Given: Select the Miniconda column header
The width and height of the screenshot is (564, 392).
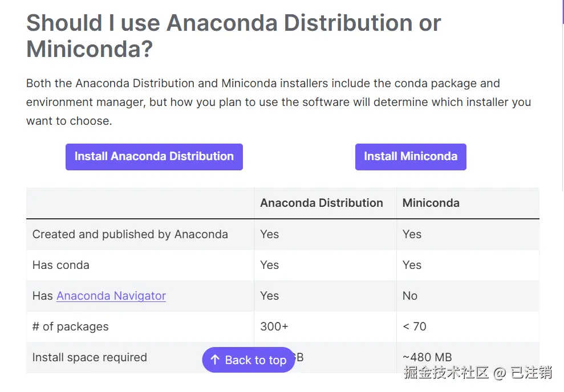Looking at the screenshot, I should tap(431, 203).
